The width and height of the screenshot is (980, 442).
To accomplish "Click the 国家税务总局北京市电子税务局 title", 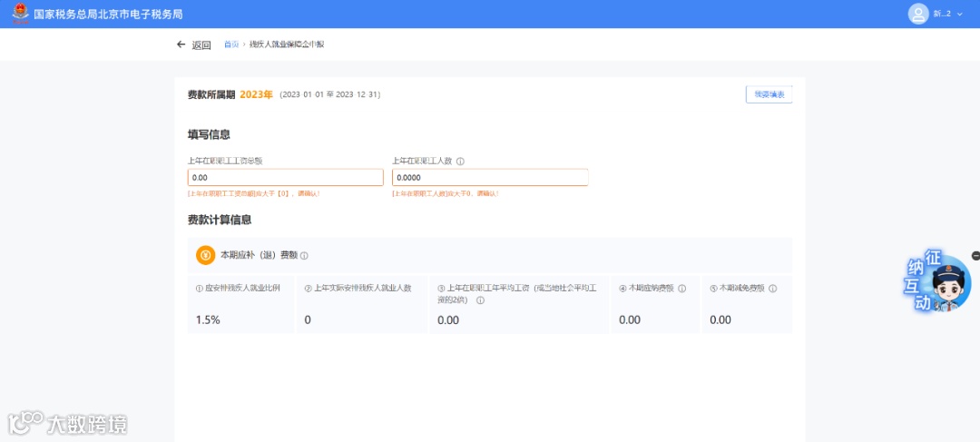I will 109,14.
